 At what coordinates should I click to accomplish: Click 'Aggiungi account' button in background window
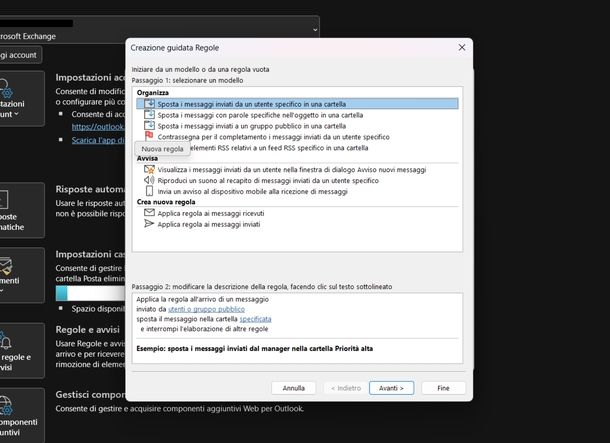coord(20,55)
